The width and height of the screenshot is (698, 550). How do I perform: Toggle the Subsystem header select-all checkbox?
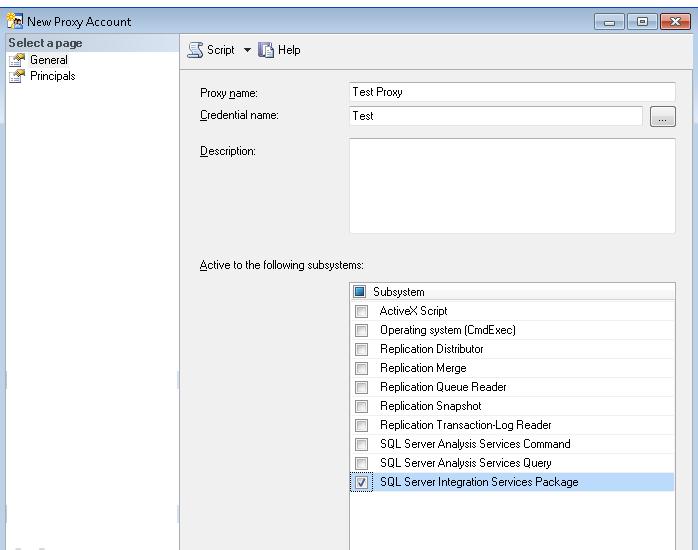tap(360, 292)
